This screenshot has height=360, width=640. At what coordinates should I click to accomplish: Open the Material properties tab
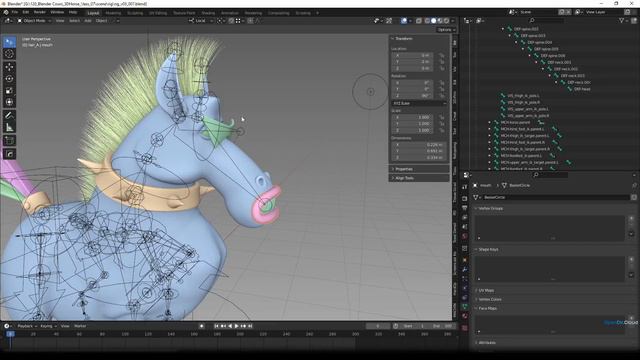(x=465, y=316)
